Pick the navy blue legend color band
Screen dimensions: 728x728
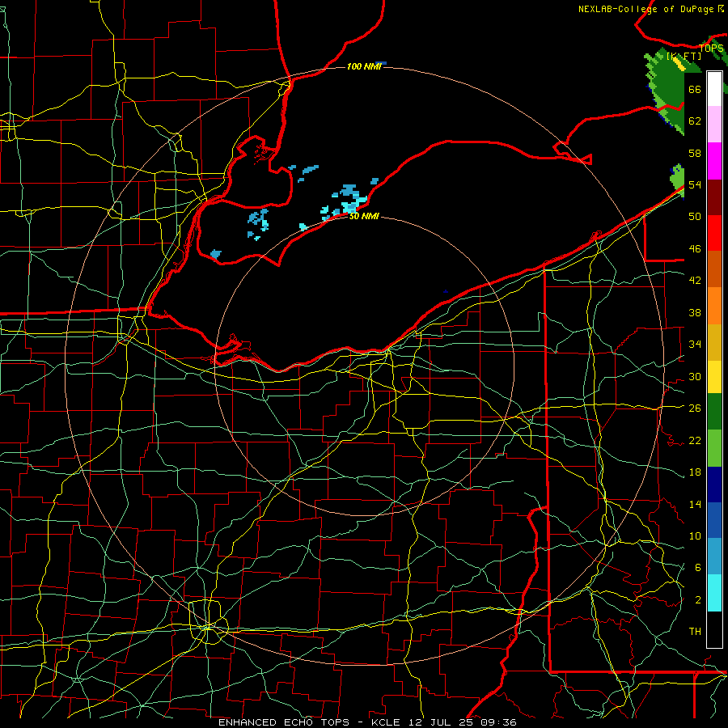[714, 485]
